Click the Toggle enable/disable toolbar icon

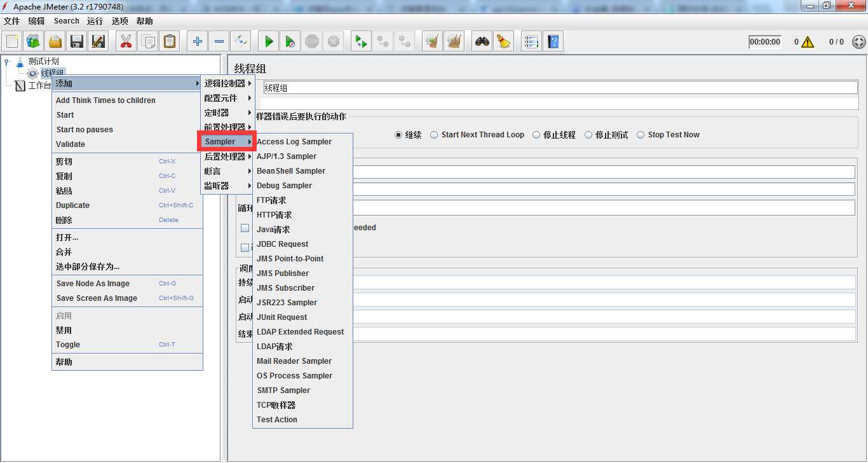pos(241,42)
